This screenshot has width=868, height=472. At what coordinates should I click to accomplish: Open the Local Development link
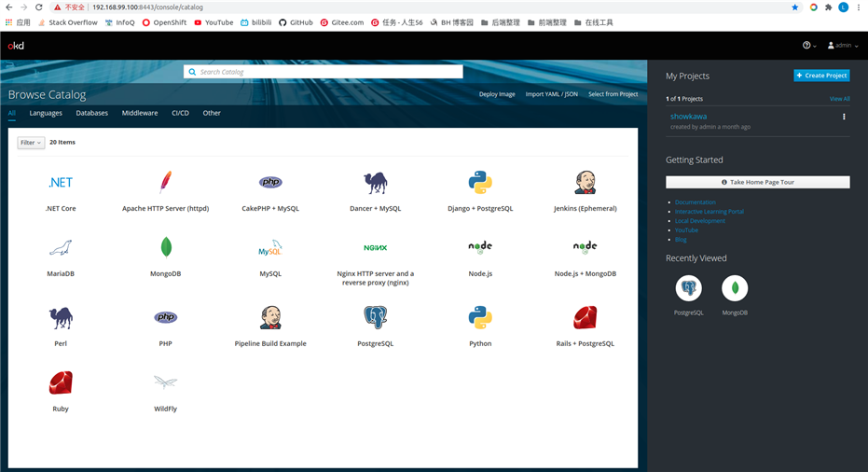pos(699,221)
